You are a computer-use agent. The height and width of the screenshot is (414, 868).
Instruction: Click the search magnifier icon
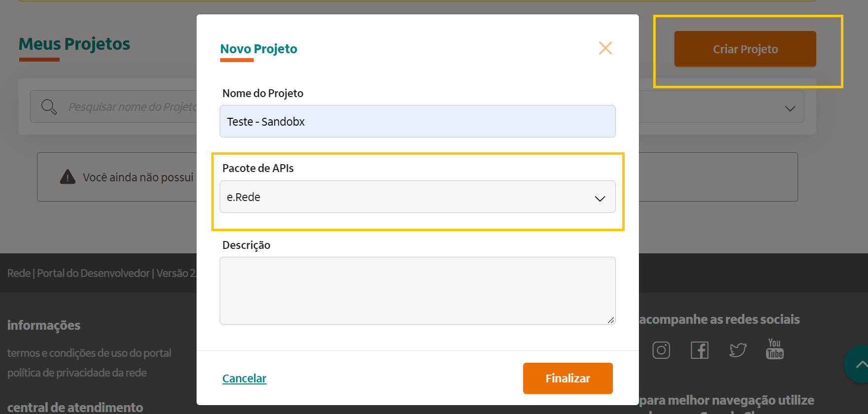[49, 106]
